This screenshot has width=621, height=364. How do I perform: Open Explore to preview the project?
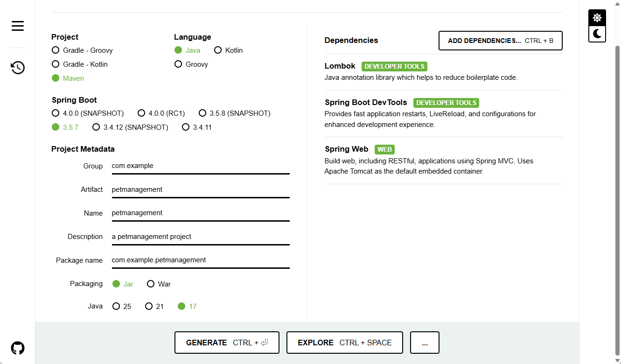tap(344, 342)
